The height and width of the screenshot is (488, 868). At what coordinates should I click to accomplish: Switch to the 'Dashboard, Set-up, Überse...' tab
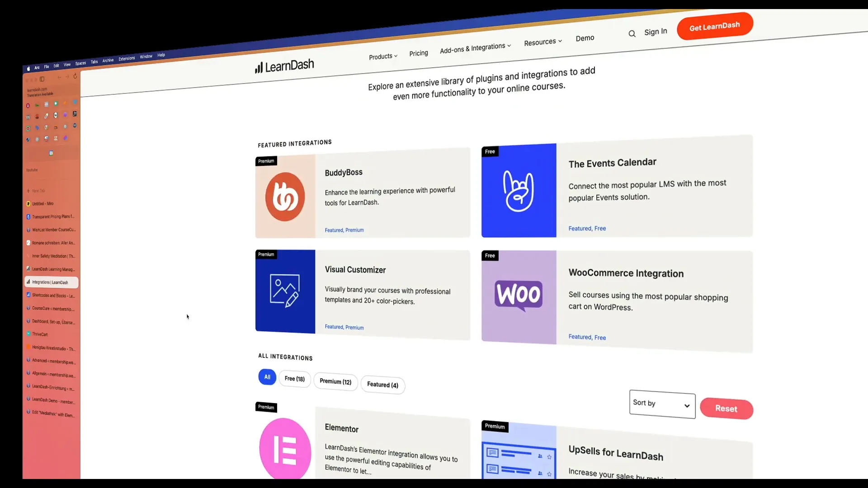(x=51, y=322)
